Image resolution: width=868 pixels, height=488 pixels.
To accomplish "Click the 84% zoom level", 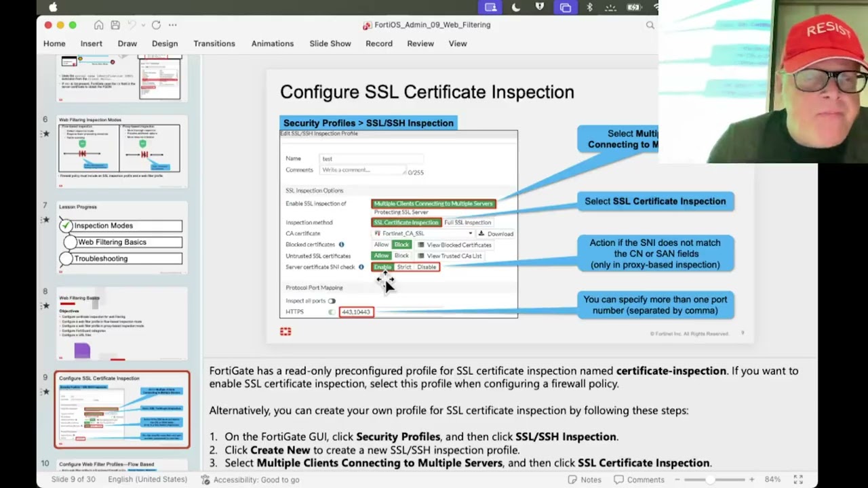I will [x=772, y=480].
